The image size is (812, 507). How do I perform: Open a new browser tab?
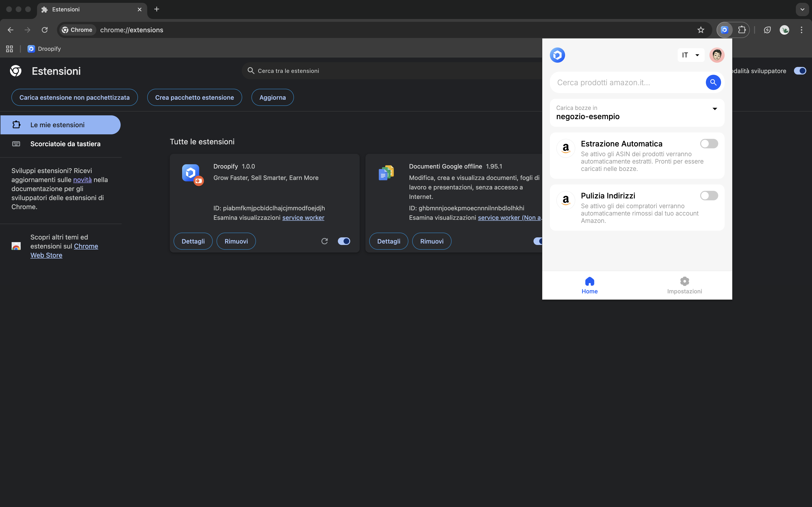(x=157, y=9)
